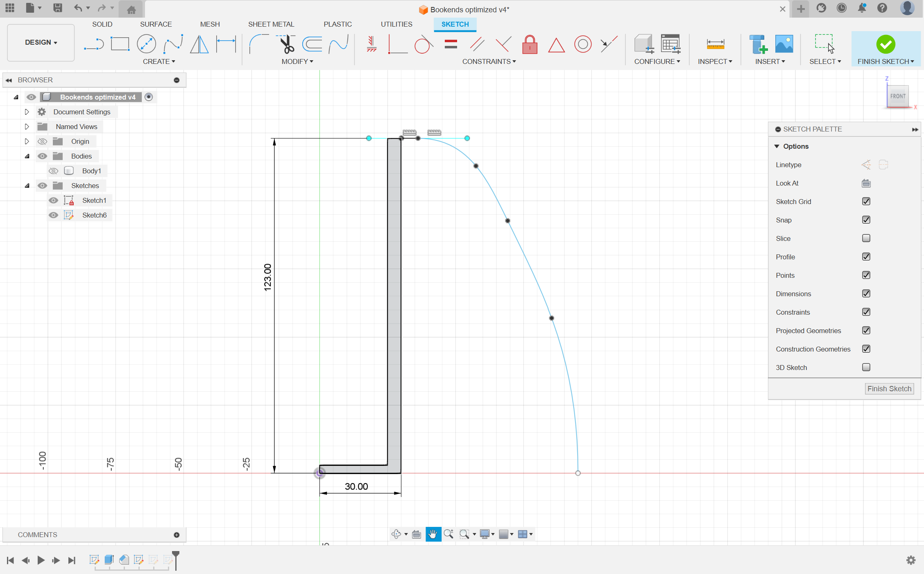The image size is (924, 574).
Task: Toggle the Points checkbox
Action: coord(866,275)
